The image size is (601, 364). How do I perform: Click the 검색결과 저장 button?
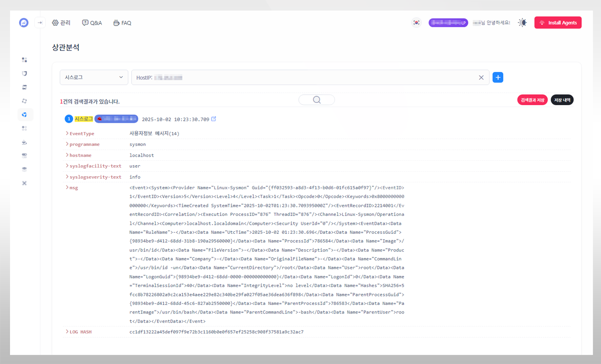click(532, 100)
